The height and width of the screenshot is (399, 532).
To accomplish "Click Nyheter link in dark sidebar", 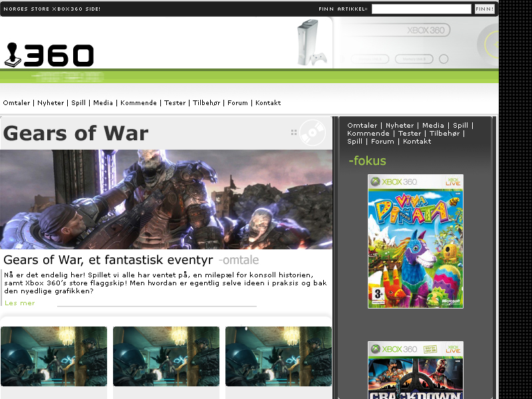I will [400, 125].
